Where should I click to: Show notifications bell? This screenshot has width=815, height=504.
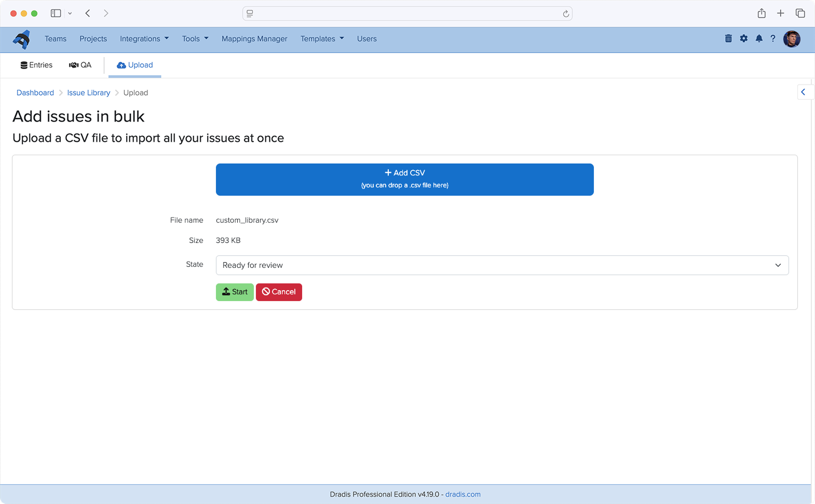tap(759, 38)
